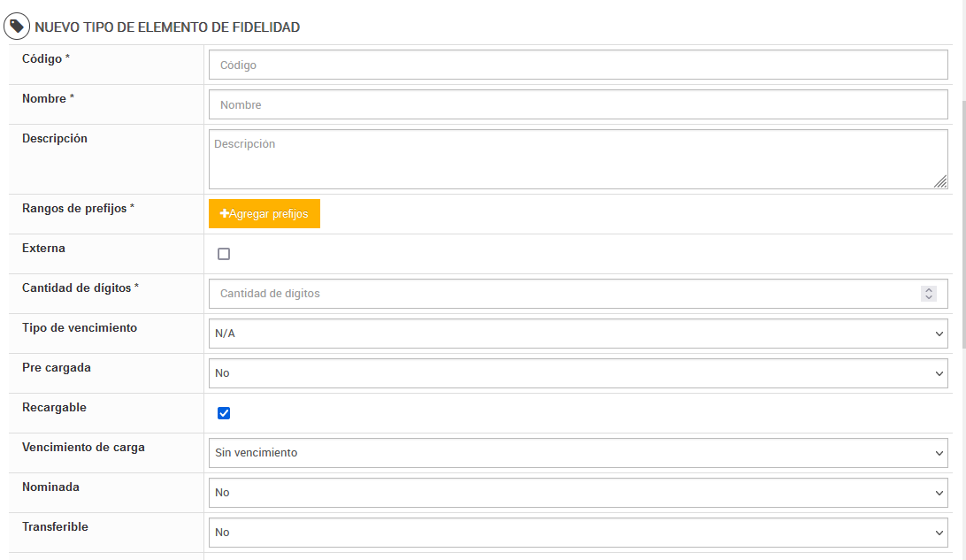The width and height of the screenshot is (966, 560).
Task: Uncheck the Recargable checkbox
Action: (x=224, y=413)
